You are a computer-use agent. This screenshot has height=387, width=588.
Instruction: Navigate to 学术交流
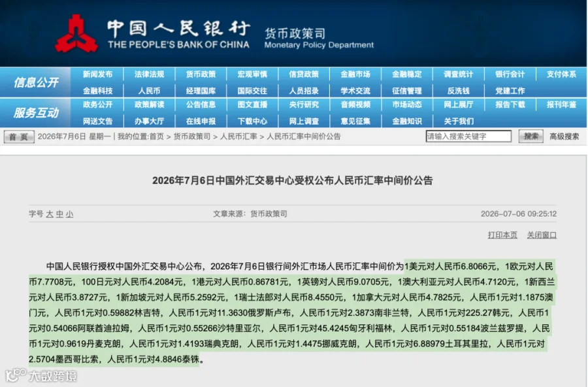[x=355, y=91]
